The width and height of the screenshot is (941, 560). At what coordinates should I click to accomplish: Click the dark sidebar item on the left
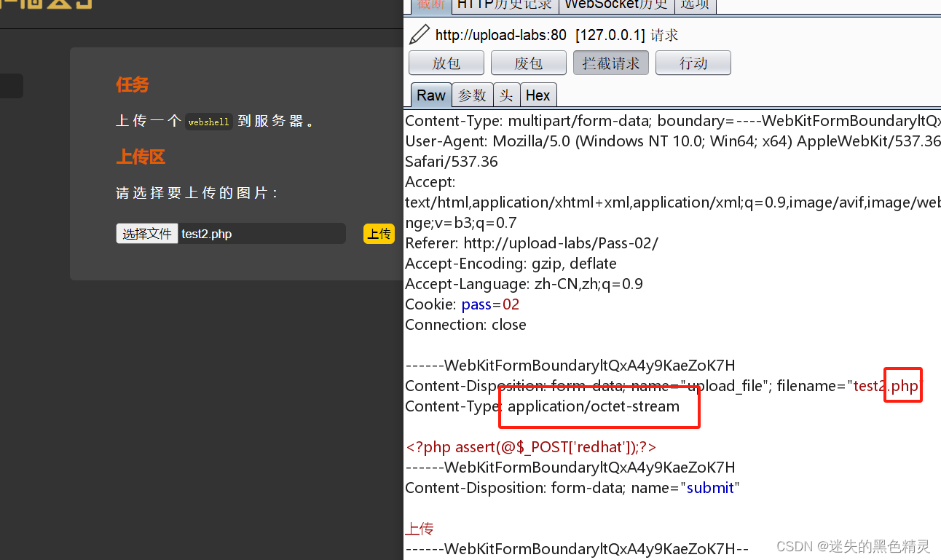[11, 86]
